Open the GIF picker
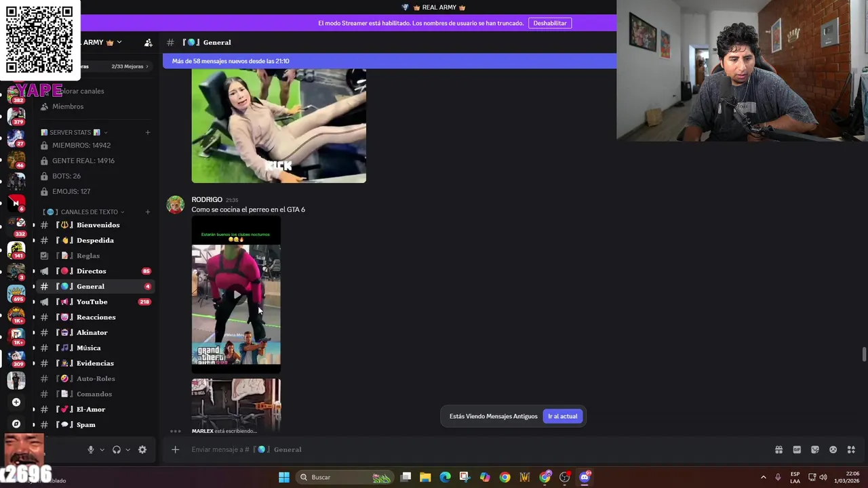The image size is (868, 488). (797, 449)
